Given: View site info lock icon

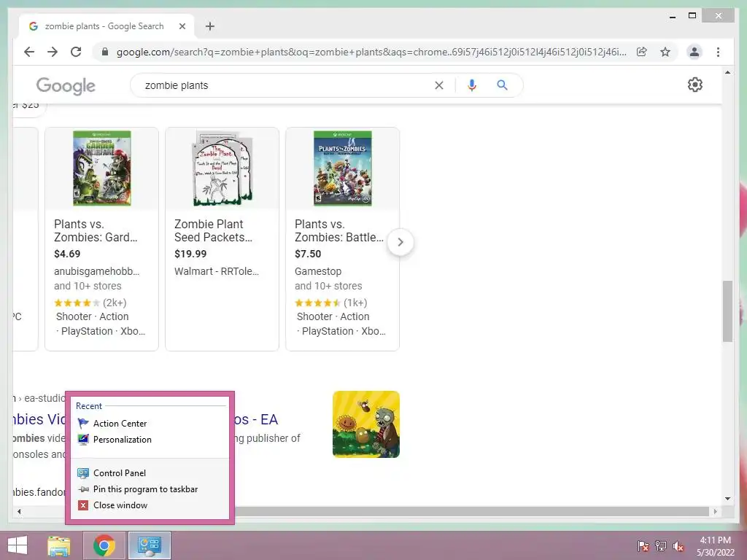Looking at the screenshot, I should click(x=105, y=52).
